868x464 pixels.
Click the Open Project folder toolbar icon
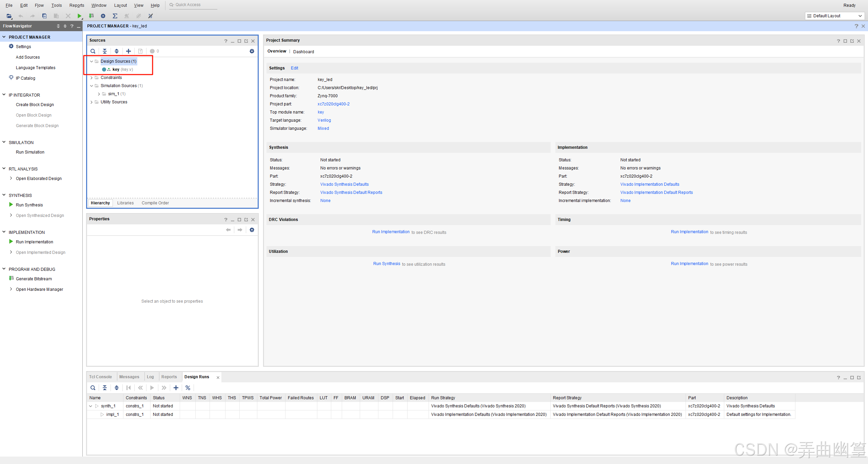point(9,16)
